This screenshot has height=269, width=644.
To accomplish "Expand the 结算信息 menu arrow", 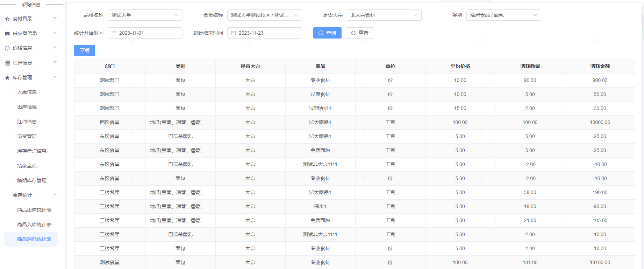I will coord(55,62).
